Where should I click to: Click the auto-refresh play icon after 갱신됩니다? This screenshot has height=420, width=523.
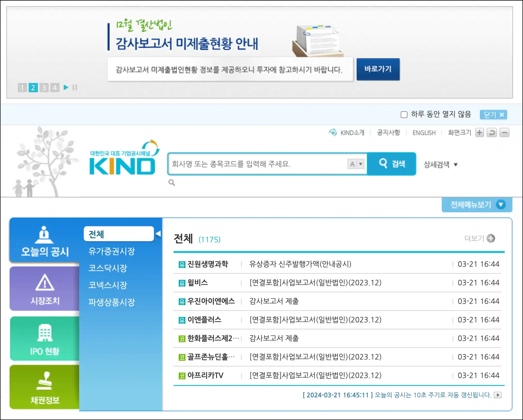tap(498, 395)
